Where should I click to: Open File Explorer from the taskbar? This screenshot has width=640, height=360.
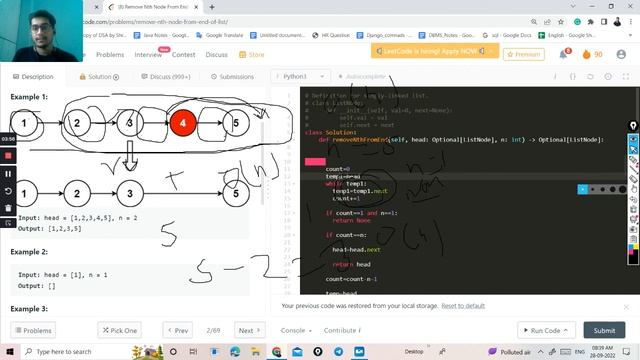coord(256,351)
